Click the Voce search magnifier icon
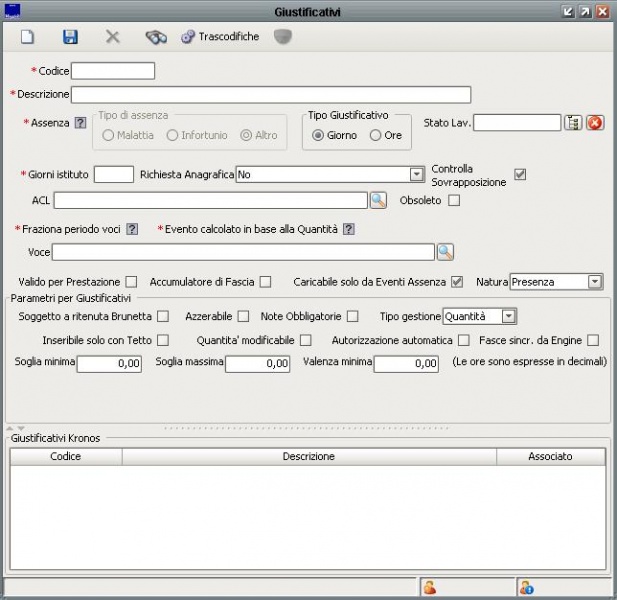Image resolution: width=617 pixels, height=600 pixels. (445, 251)
